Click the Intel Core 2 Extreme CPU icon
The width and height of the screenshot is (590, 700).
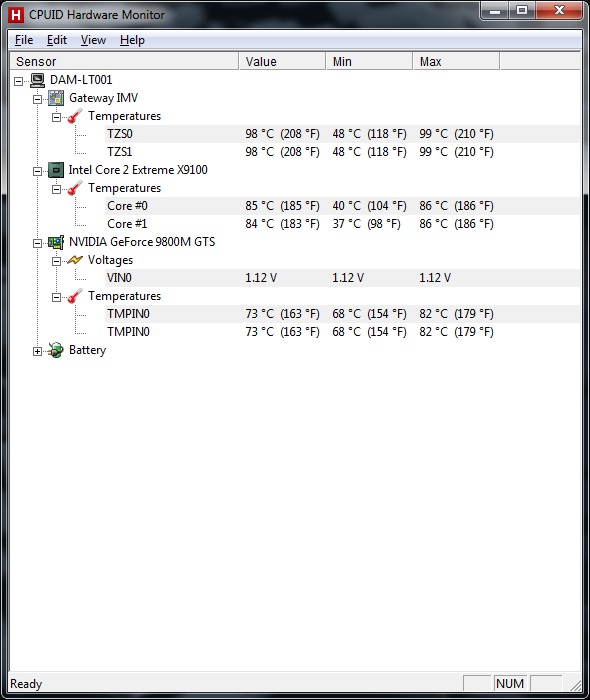click(x=56, y=170)
